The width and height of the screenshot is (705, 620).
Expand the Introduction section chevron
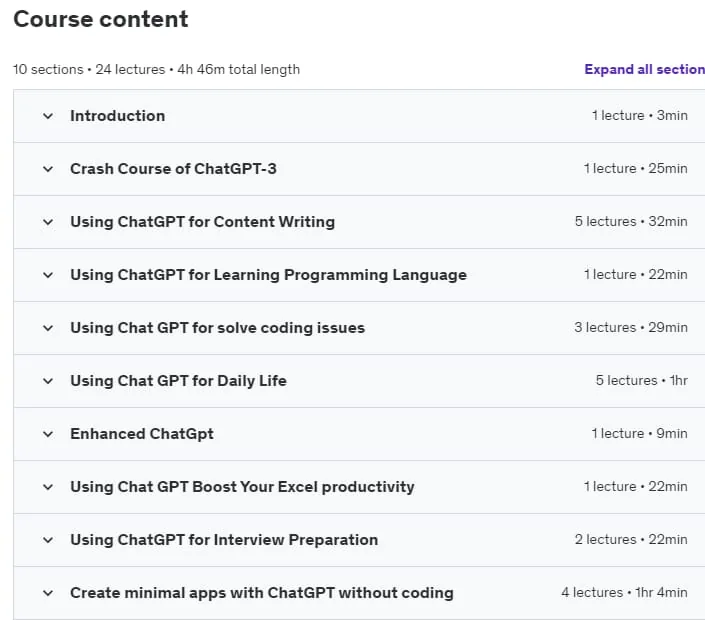(48, 116)
